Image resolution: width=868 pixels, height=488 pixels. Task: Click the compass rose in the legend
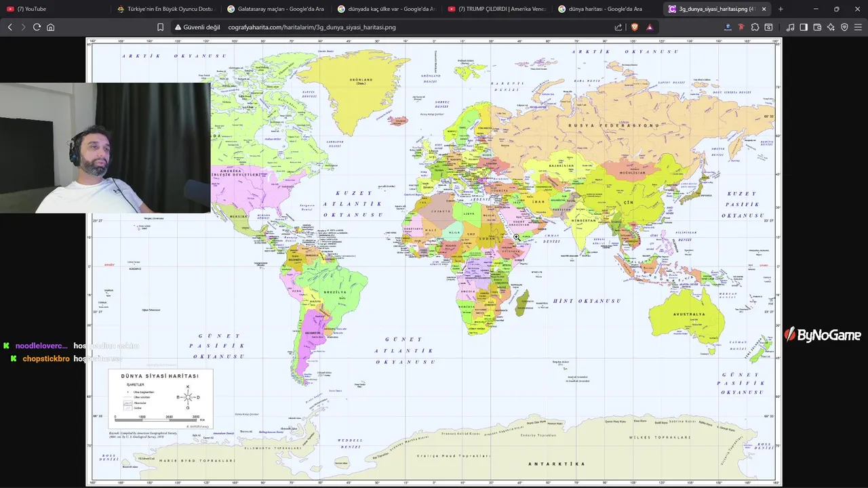coord(188,397)
